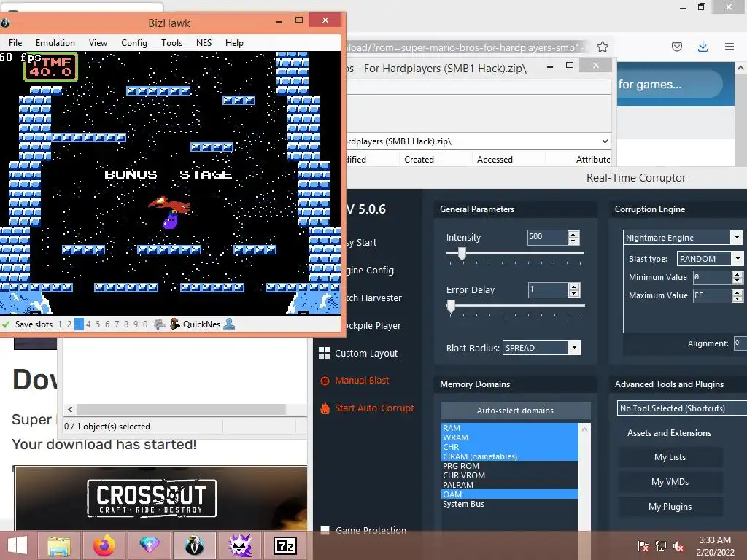Toggle the Game Protection checkbox
This screenshot has width=747, height=560.
(x=325, y=530)
